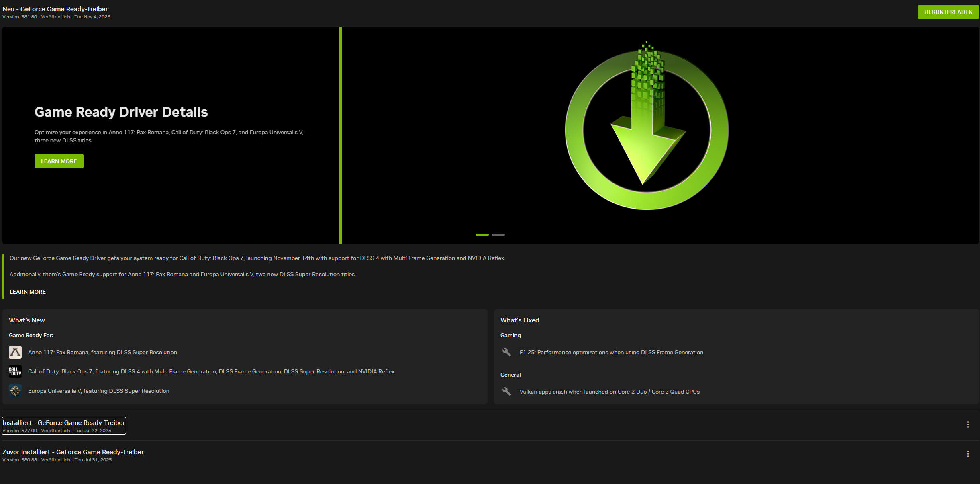
Task: Click the Vulkan apps crash fix entry
Action: coord(609,391)
